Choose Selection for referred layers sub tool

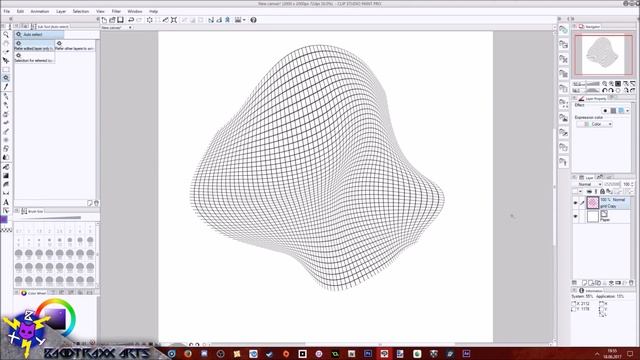point(34,58)
